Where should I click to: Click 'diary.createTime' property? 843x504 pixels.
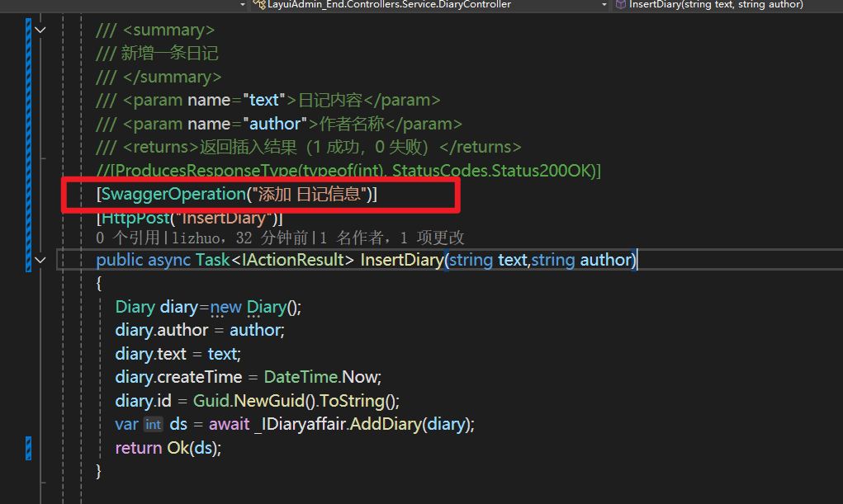click(178, 377)
